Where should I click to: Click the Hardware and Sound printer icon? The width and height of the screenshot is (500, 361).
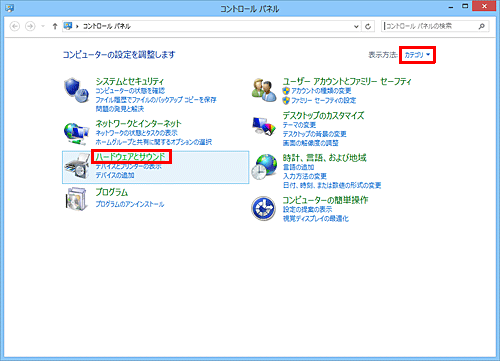click(x=77, y=166)
